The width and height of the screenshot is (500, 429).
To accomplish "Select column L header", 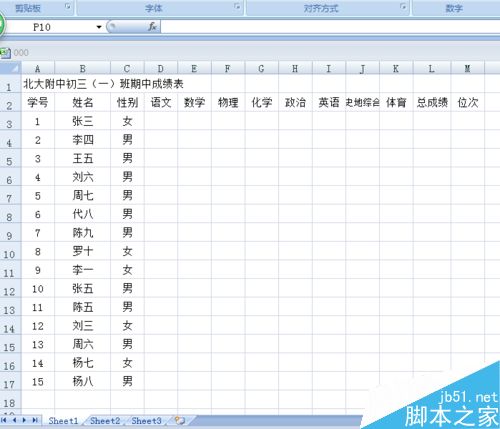I will [x=432, y=69].
